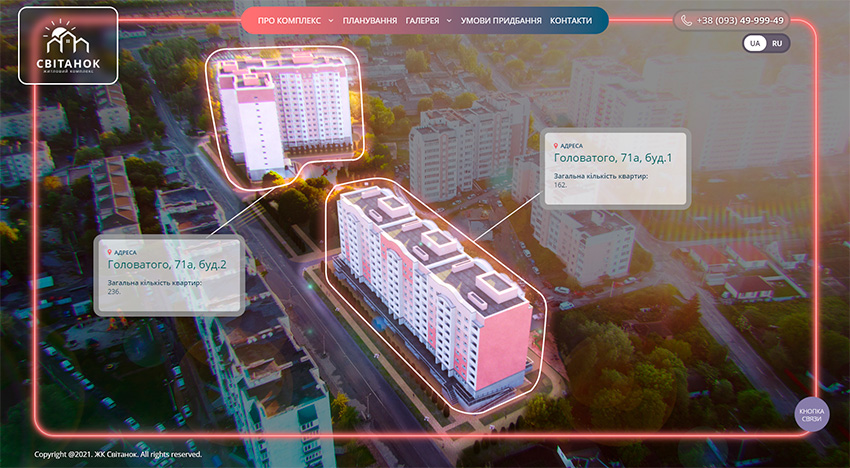Viewport: 850px width, 468px height.
Task: Expand the chevron next to ПРО КОМПЛЕКС
Action: click(331, 21)
